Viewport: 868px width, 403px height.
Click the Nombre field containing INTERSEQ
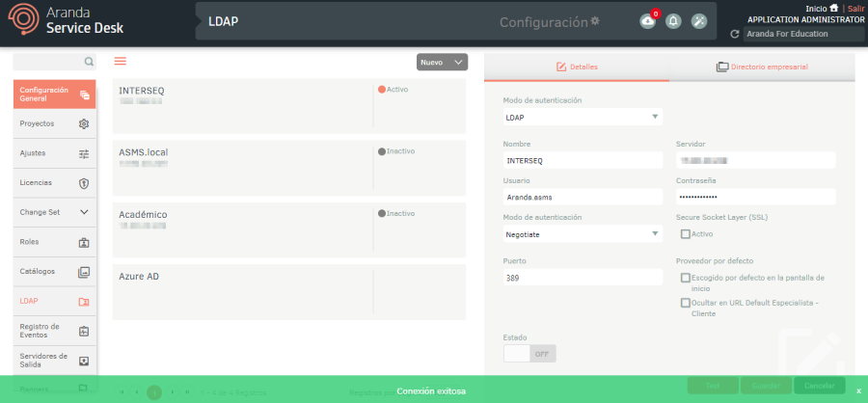[583, 161]
